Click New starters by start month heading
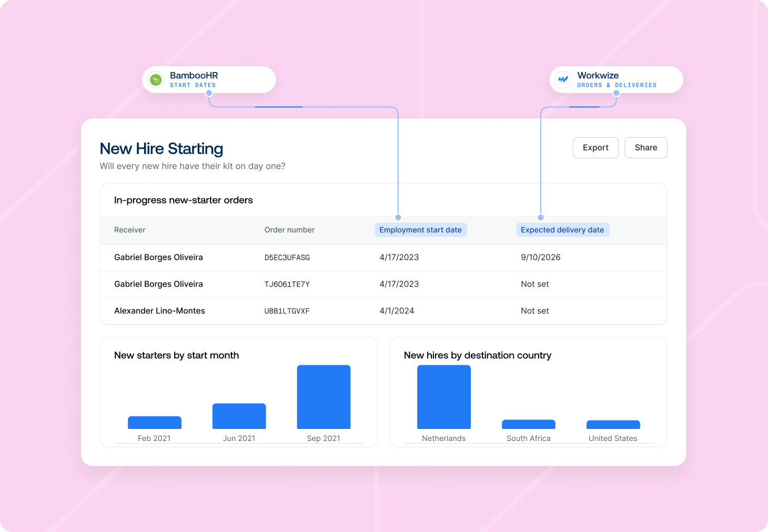This screenshot has width=768, height=532. [177, 355]
